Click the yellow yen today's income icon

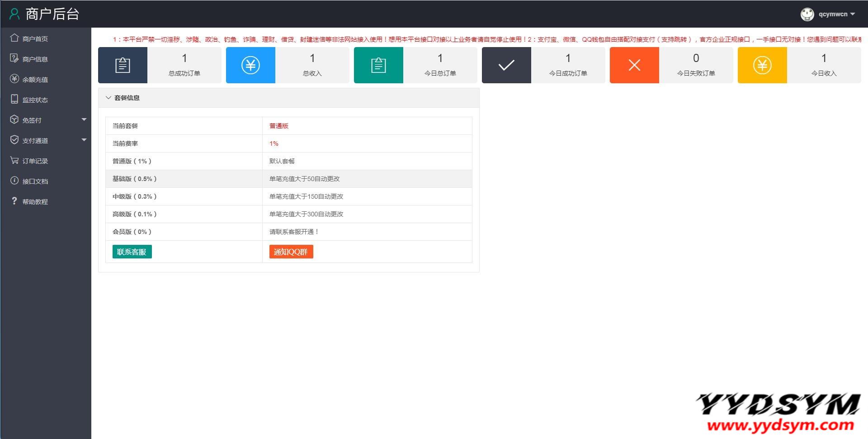coord(762,65)
